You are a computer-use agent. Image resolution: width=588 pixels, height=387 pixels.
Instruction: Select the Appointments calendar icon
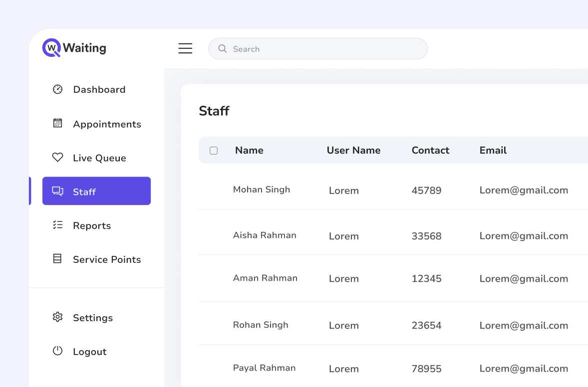click(x=57, y=124)
